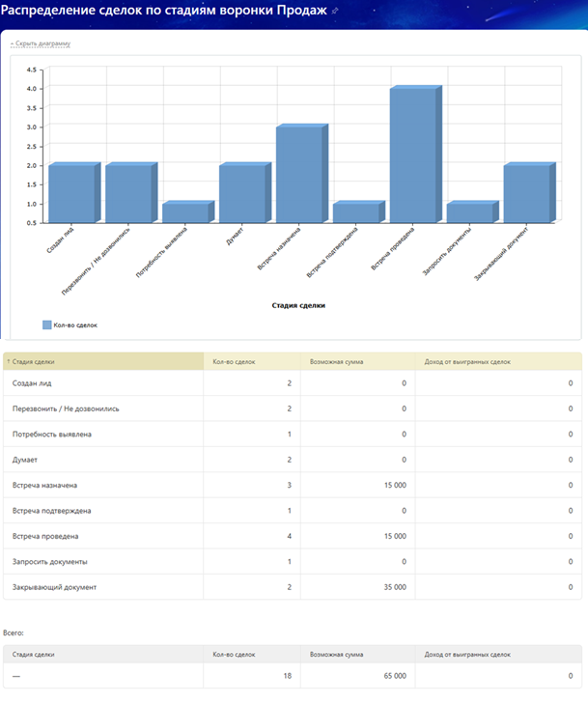588x703 pixels.
Task: Click deal count 4 for 'Встреча проведена'
Action: (289, 537)
